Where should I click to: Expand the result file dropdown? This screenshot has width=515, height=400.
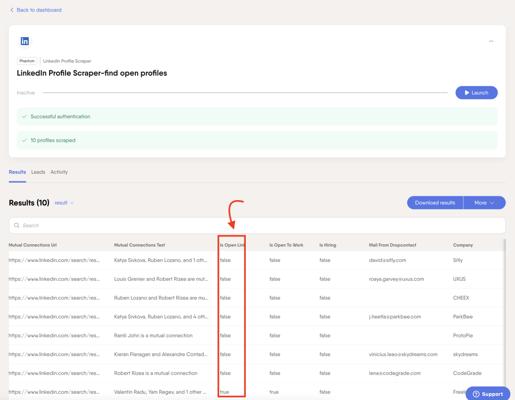coord(64,203)
